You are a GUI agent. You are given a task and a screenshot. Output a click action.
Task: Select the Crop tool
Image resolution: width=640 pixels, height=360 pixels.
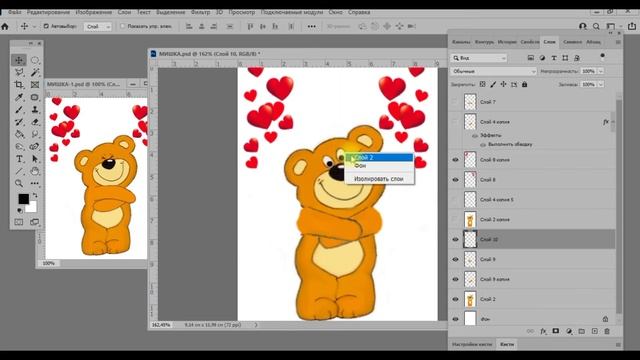pyautogui.click(x=19, y=84)
